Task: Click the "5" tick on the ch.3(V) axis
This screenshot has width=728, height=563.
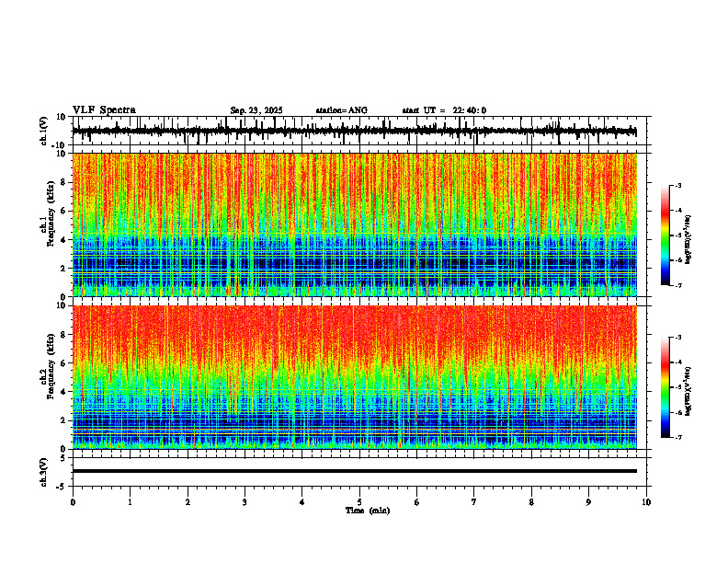Action: (64, 458)
